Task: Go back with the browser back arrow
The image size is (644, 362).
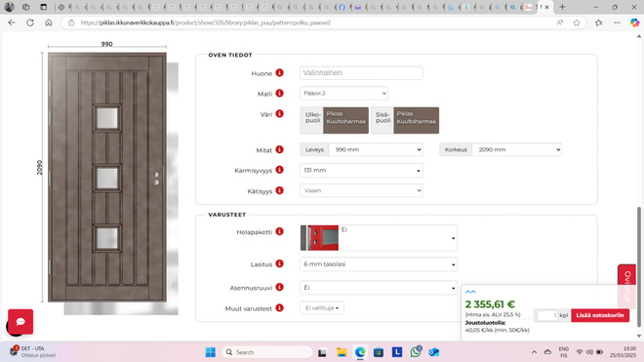Action: click(12, 22)
